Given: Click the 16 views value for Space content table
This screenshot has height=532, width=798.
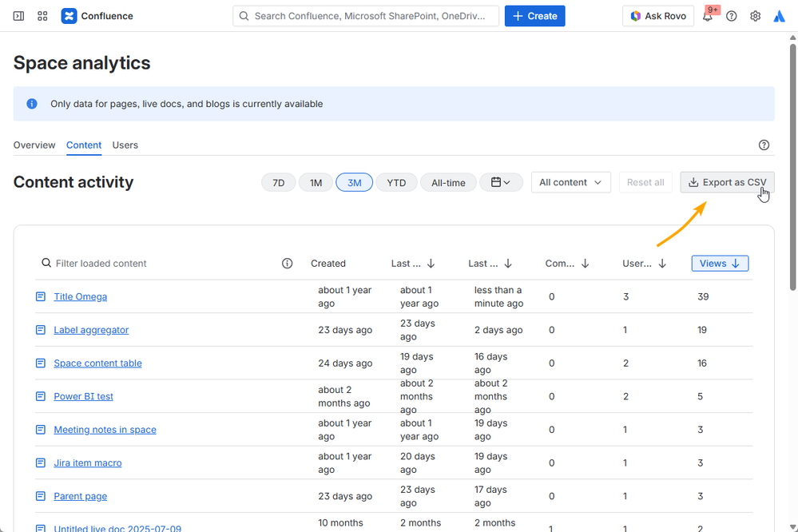Looking at the screenshot, I should click(702, 363).
